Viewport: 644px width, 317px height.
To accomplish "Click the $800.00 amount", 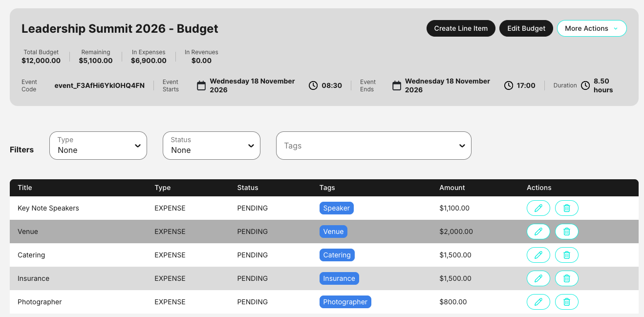I will click(x=453, y=302).
